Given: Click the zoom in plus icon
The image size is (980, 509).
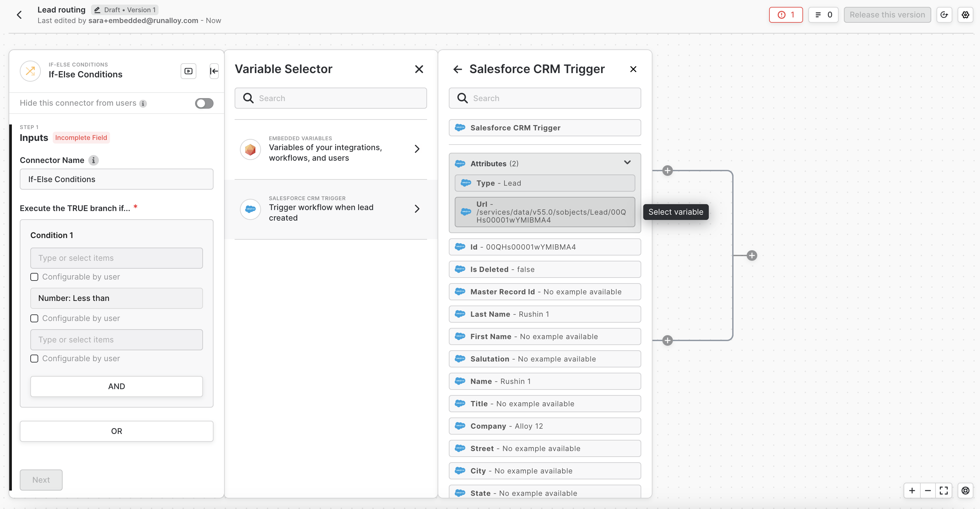Looking at the screenshot, I should [x=912, y=490].
